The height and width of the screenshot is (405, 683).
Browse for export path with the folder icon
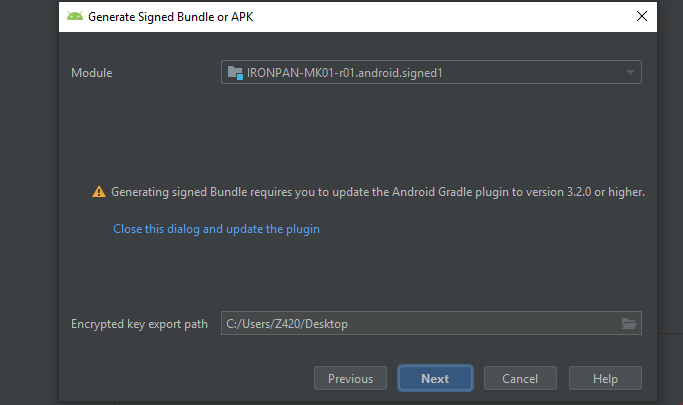629,324
